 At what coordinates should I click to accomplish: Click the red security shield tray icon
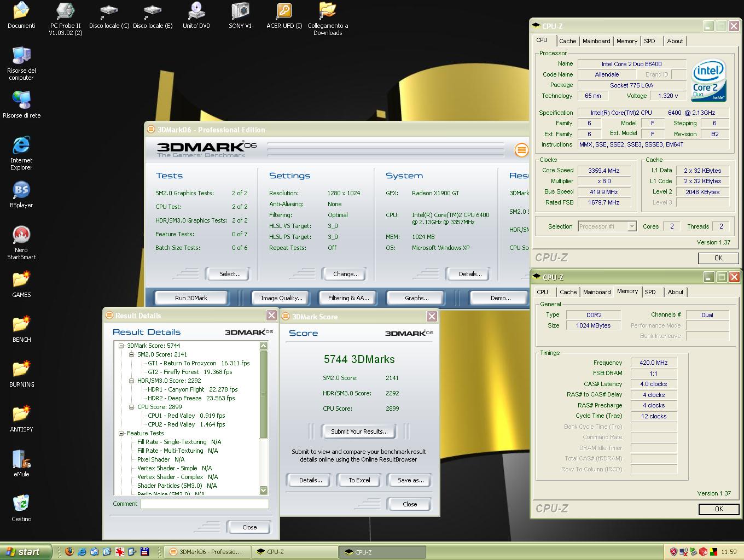(673, 552)
